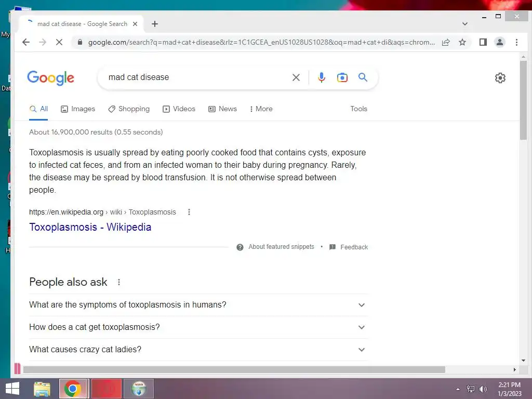The image size is (532, 399).
Task: Close the 'mad cat disease' tab
Action: click(x=135, y=24)
